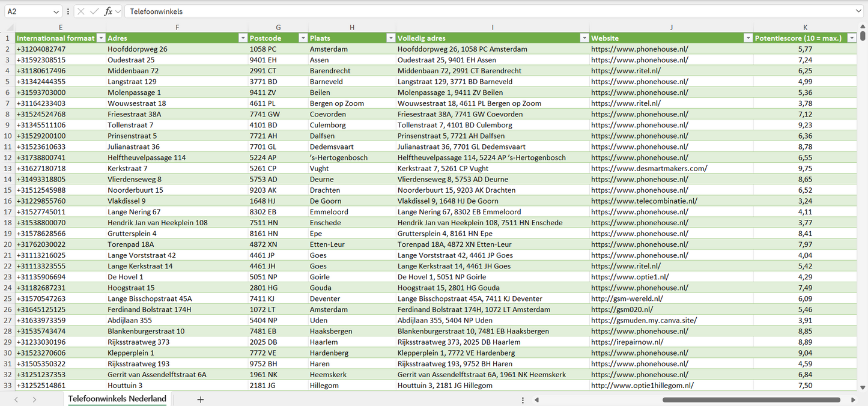
Task: Click the previous sheet navigation arrow
Action: tap(16, 399)
